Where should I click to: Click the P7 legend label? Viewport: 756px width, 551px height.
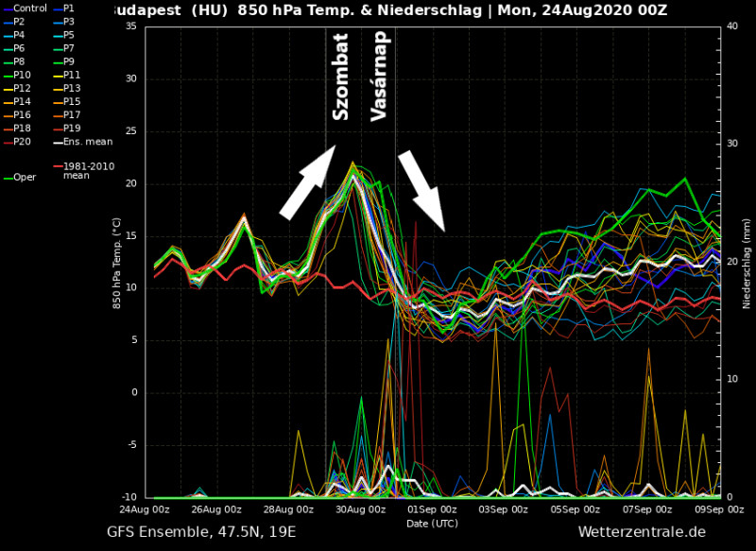coord(68,48)
